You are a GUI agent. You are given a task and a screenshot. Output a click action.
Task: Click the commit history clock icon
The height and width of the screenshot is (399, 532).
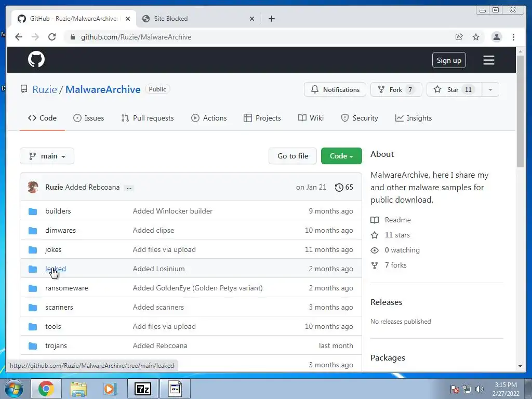[339, 187]
